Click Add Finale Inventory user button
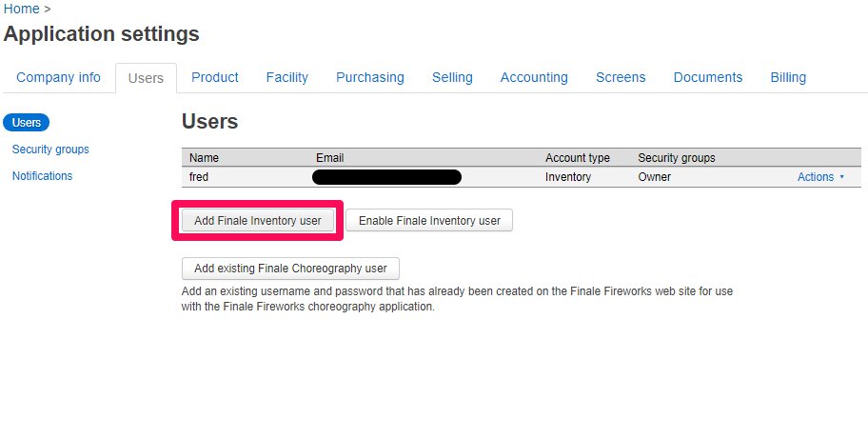The image size is (868, 439). click(257, 221)
